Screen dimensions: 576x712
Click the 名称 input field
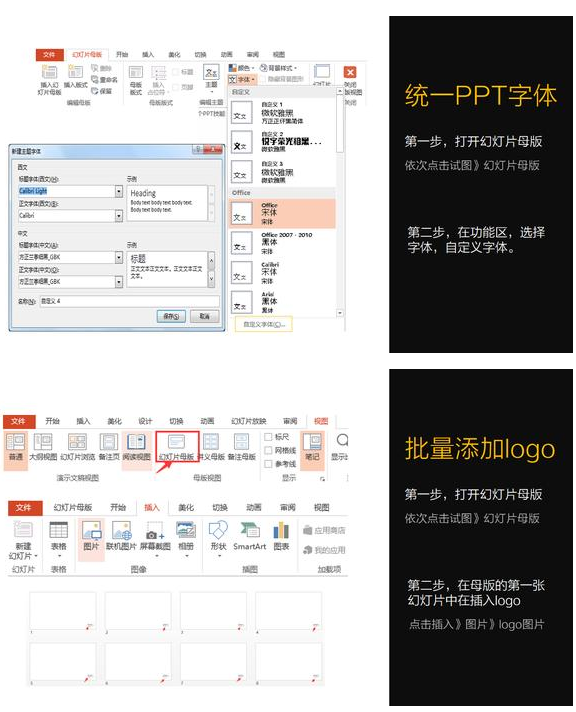[x=129, y=301]
